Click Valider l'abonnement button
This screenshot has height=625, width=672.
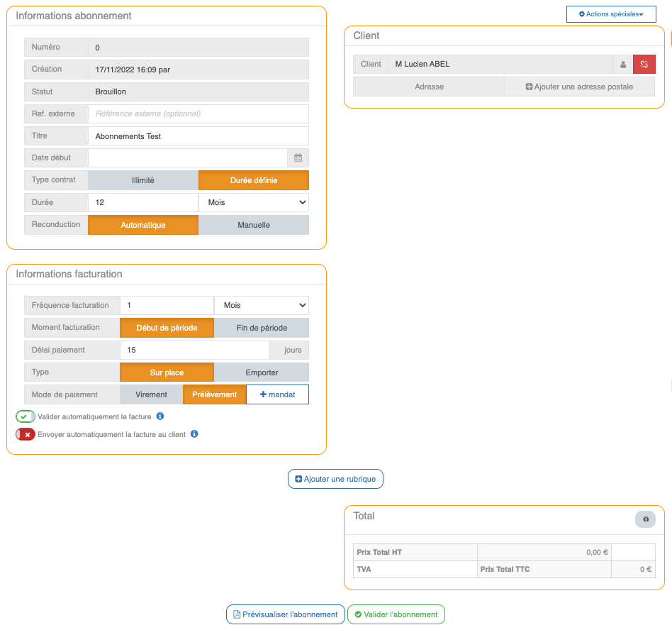[x=396, y=614]
